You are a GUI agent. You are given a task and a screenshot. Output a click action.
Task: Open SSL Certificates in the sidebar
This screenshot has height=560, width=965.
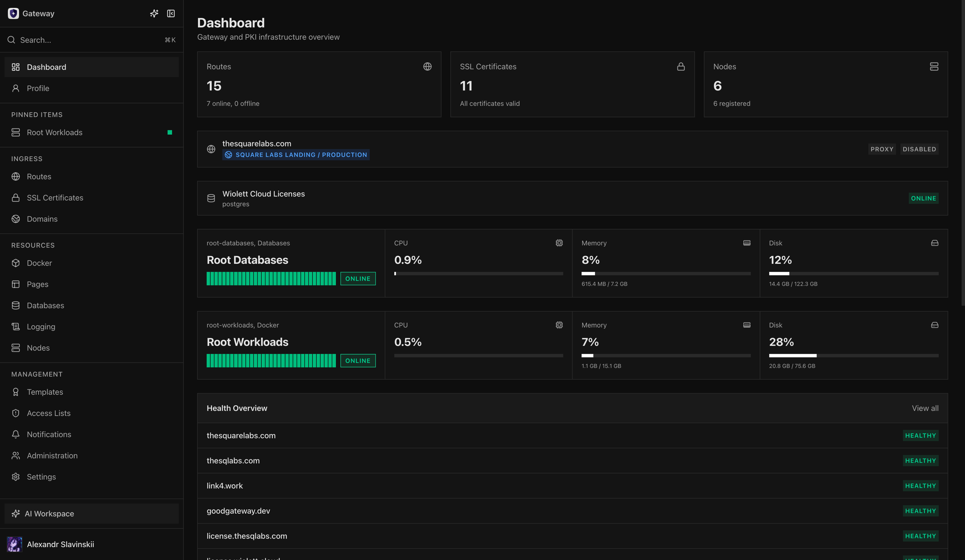[x=92, y=198]
